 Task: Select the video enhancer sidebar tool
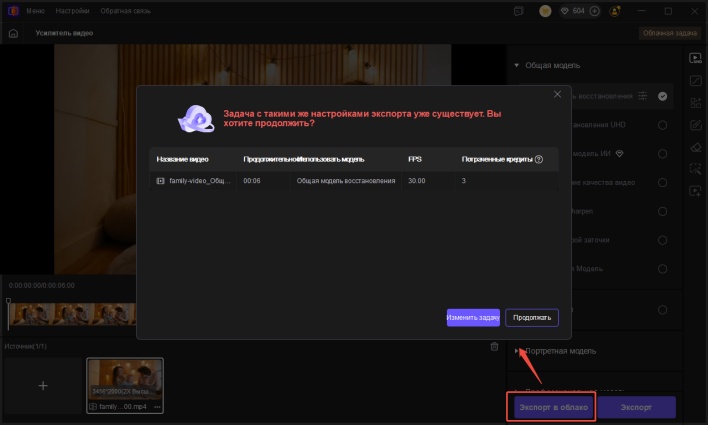(x=695, y=57)
